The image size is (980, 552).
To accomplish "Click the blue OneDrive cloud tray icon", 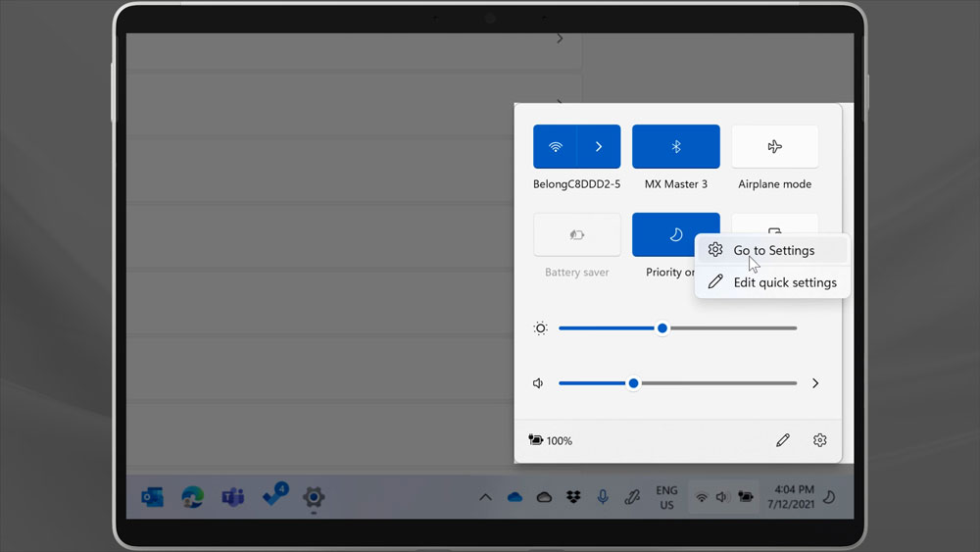I will coord(514,498).
